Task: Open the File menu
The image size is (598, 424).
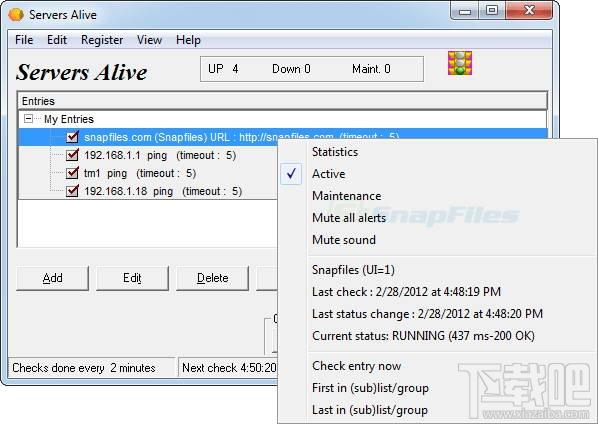Action: tap(24, 40)
